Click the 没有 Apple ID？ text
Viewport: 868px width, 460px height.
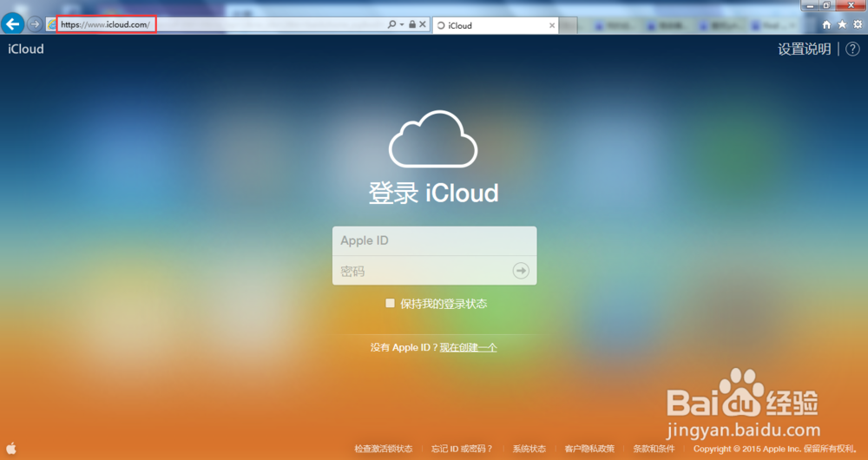coord(404,348)
